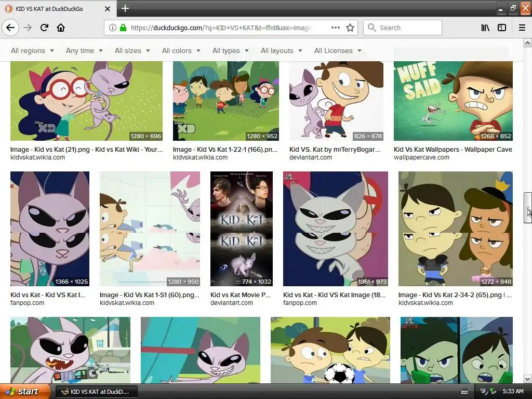Open the All colors dropdown
This screenshot has width=532, height=399.
(181, 50)
